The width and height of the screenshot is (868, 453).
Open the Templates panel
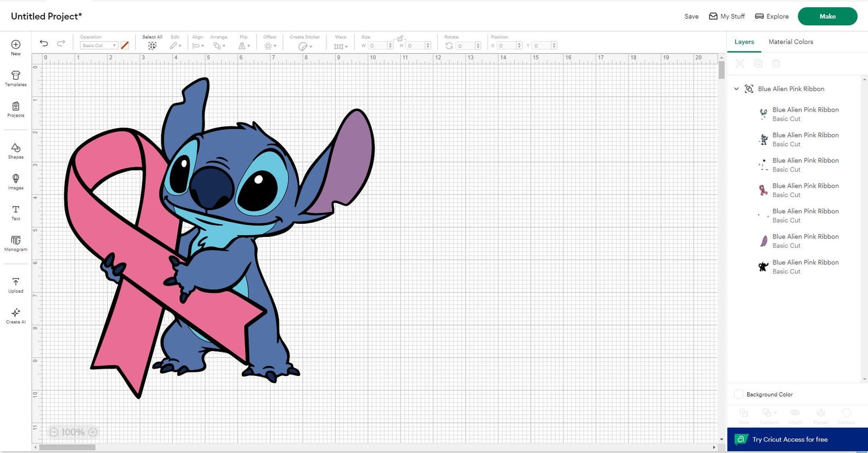pos(16,78)
